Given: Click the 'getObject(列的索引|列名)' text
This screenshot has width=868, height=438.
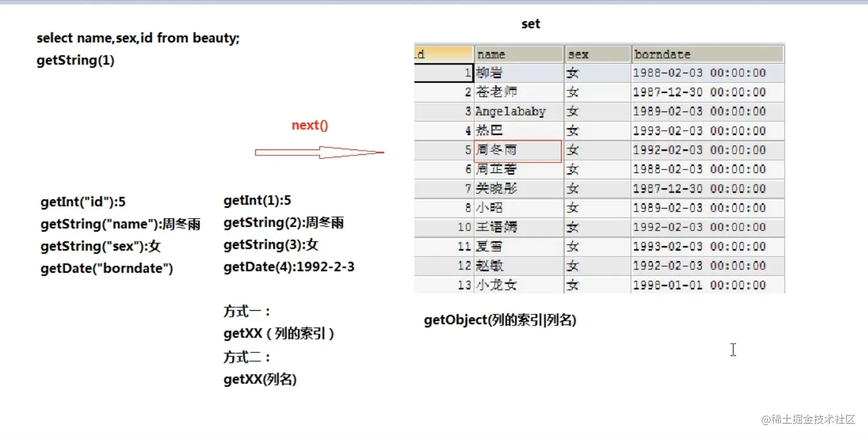Looking at the screenshot, I should [x=500, y=321].
